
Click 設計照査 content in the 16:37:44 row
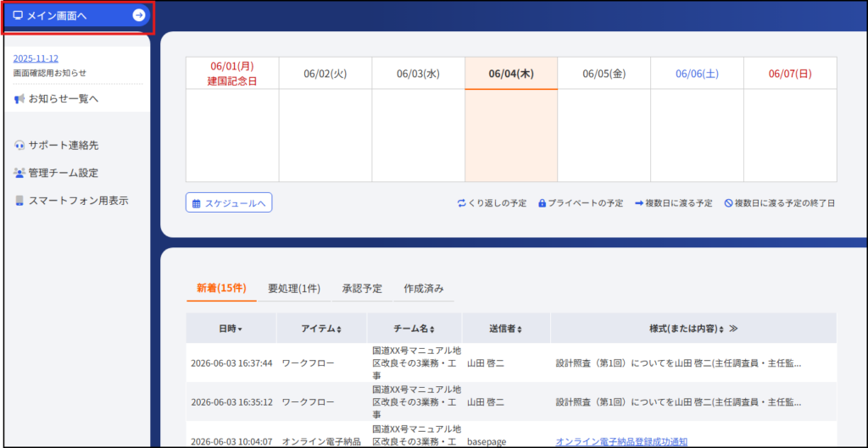[x=678, y=362]
